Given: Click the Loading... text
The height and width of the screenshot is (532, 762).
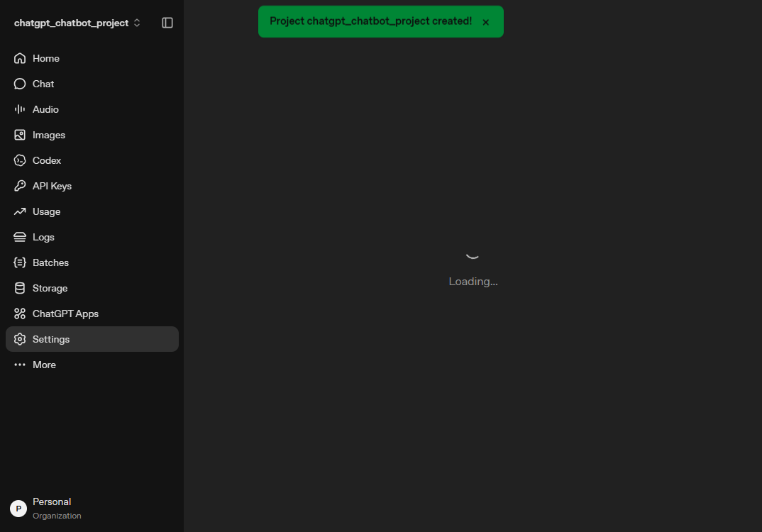Looking at the screenshot, I should [x=473, y=282].
